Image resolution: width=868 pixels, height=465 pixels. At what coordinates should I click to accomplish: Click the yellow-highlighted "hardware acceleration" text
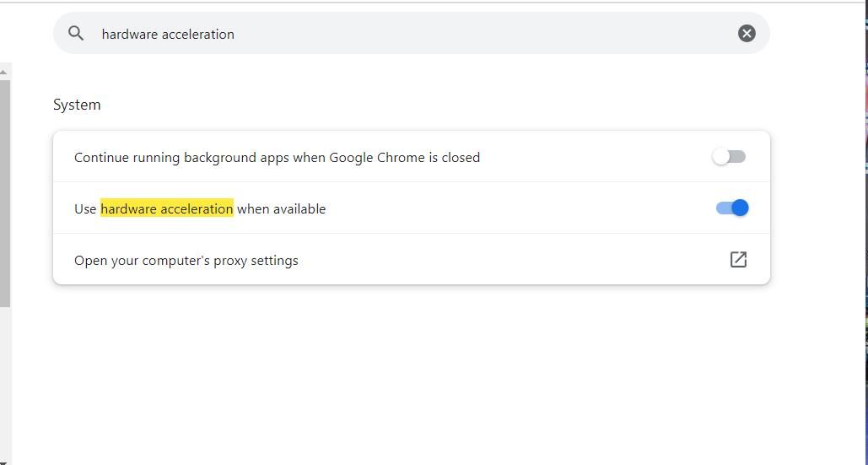click(167, 209)
